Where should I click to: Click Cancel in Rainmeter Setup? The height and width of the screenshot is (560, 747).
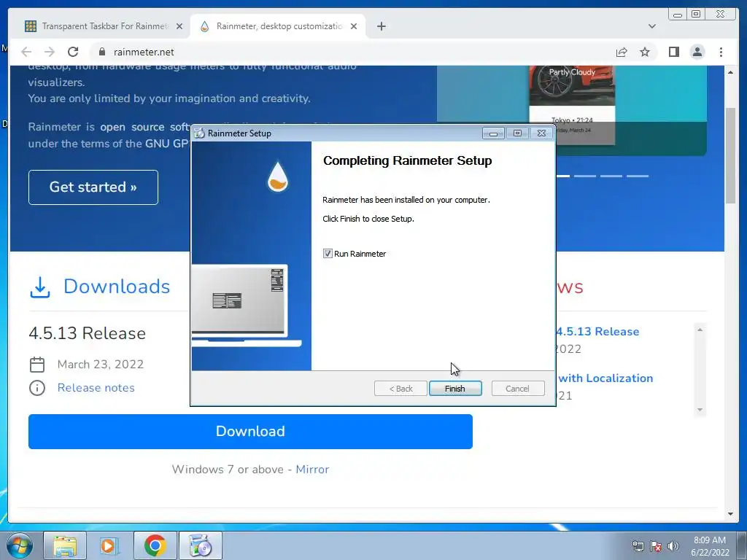click(517, 389)
